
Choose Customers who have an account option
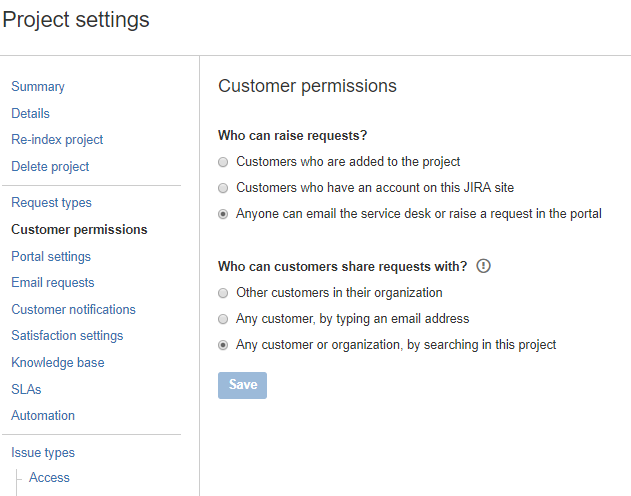(x=224, y=187)
